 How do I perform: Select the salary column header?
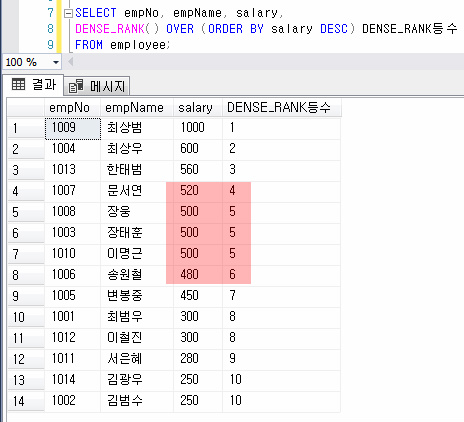(x=198, y=108)
